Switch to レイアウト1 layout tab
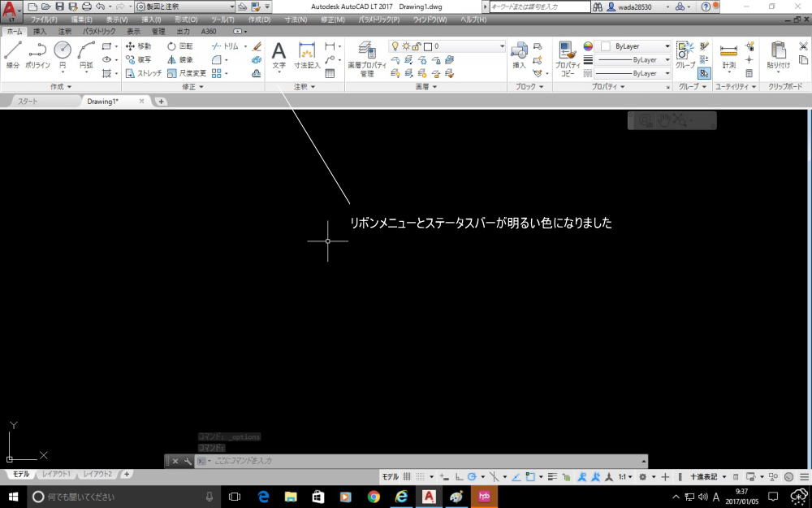Viewport: 812px width, 508px height. [x=56, y=474]
